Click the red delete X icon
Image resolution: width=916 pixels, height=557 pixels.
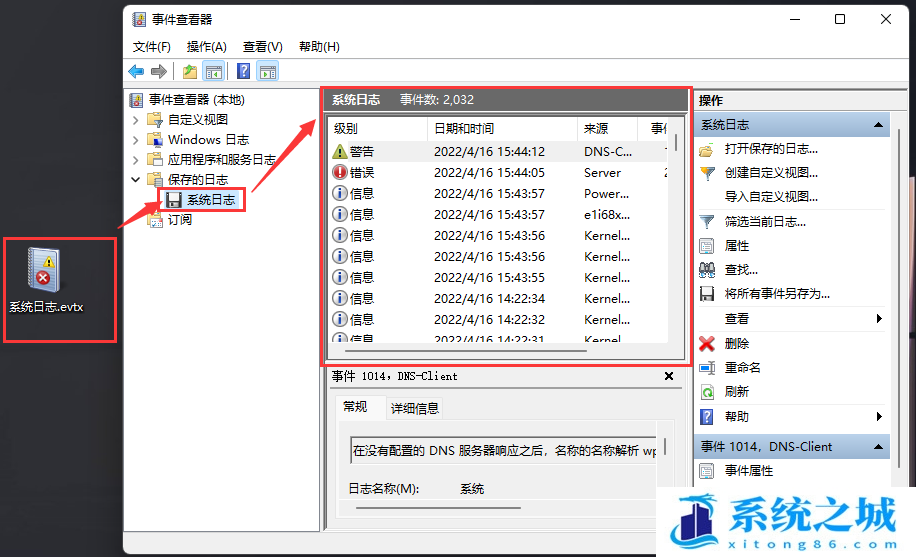point(707,343)
